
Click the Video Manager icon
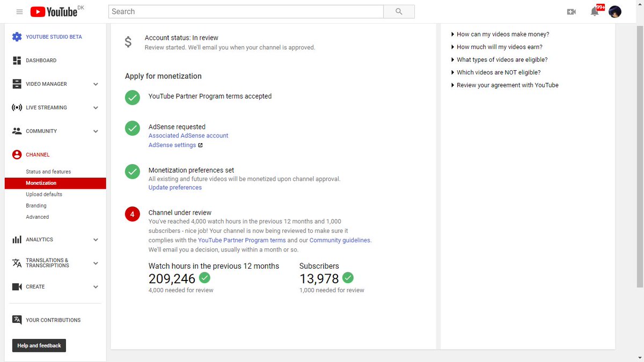pos(17,84)
